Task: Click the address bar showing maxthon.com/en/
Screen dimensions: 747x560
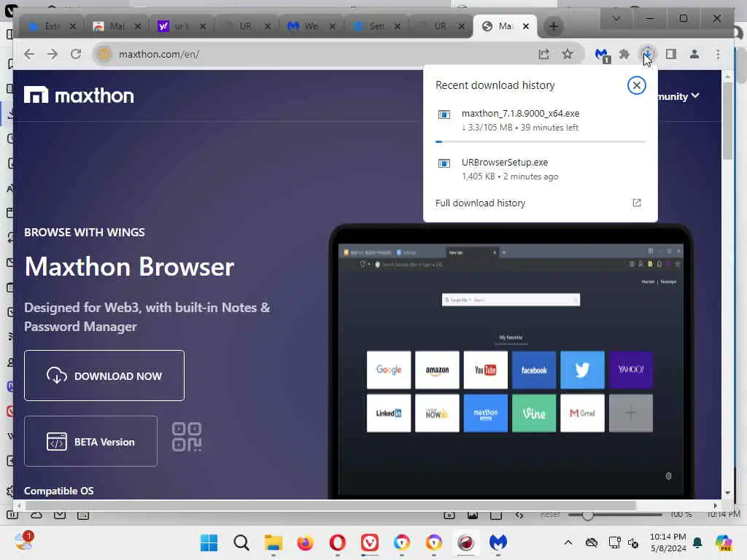Action: (314, 54)
